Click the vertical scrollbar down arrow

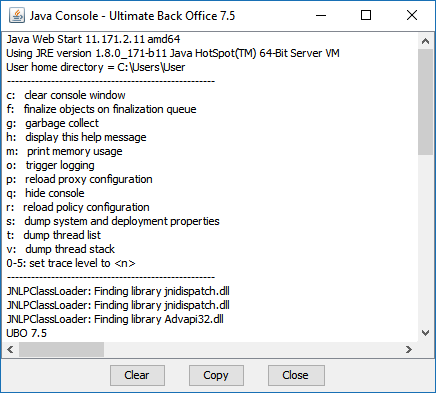click(425, 333)
